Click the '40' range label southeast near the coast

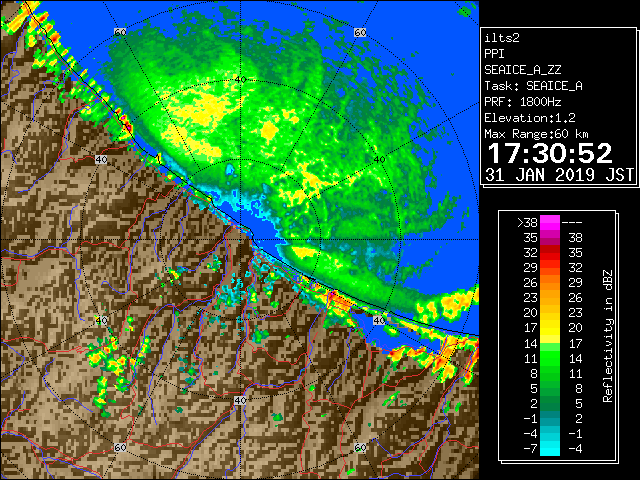[380, 320]
